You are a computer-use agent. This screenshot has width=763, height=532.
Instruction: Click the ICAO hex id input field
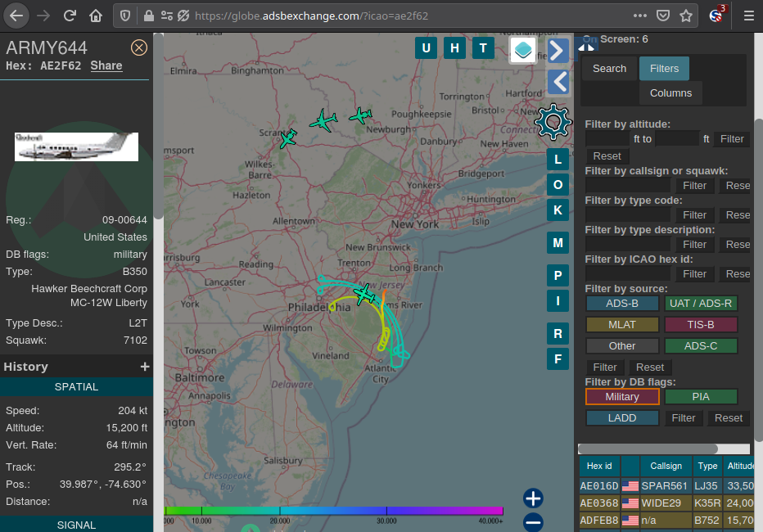click(x=628, y=274)
